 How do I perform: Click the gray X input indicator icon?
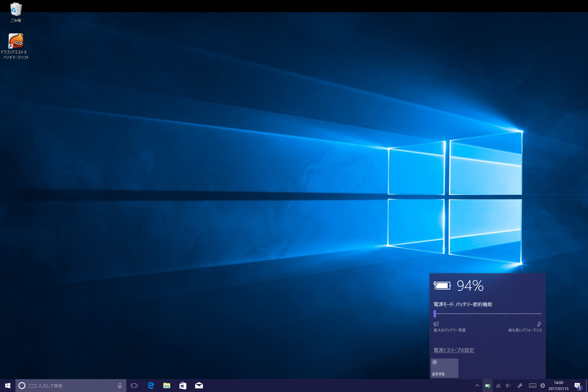coord(542,386)
